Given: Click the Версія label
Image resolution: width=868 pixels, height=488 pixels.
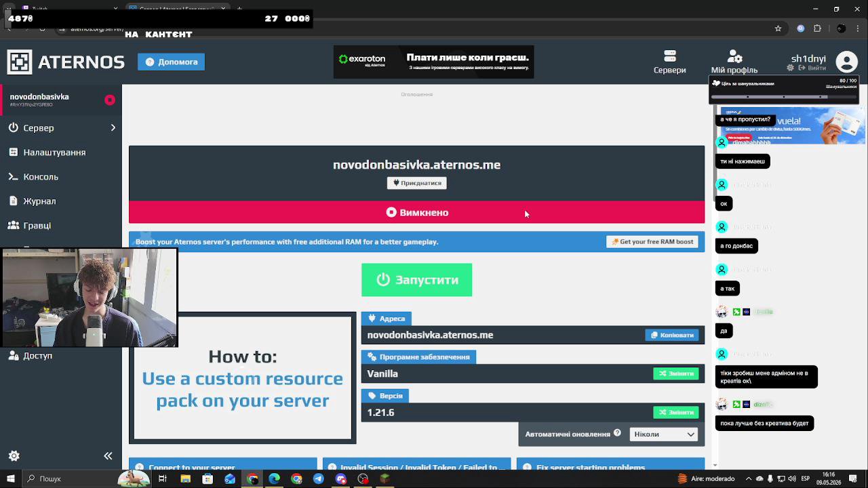Looking at the screenshot, I should (x=385, y=396).
